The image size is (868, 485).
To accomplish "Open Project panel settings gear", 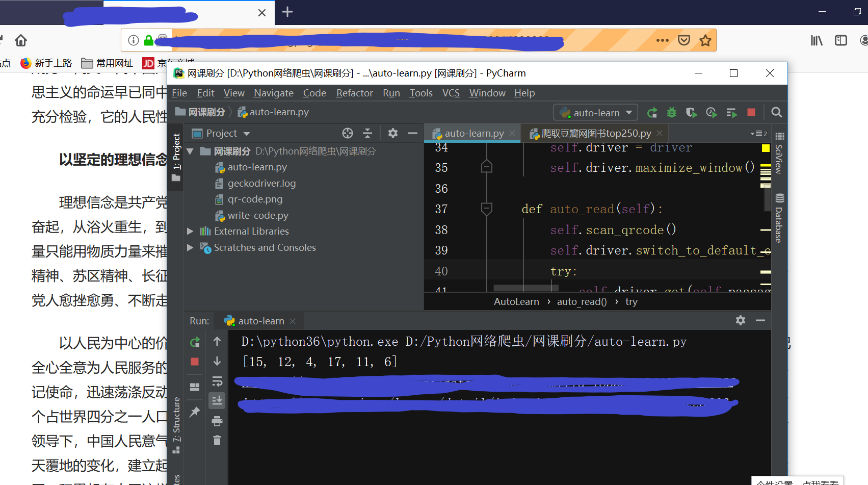I will point(392,133).
